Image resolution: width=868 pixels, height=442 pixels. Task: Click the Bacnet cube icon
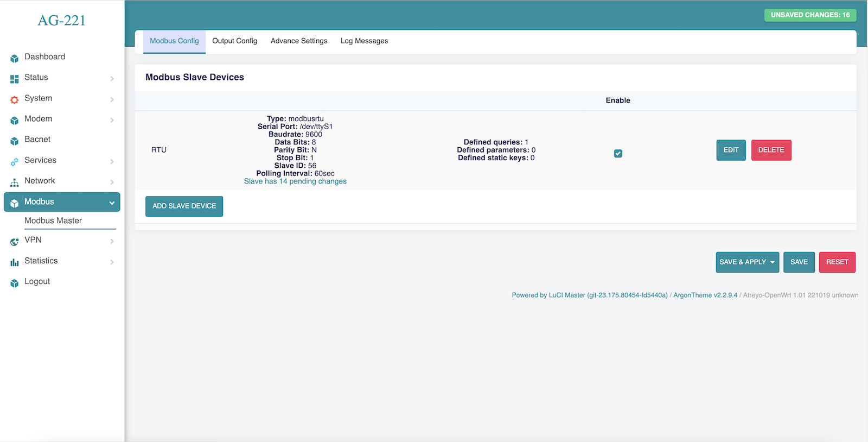(x=15, y=141)
